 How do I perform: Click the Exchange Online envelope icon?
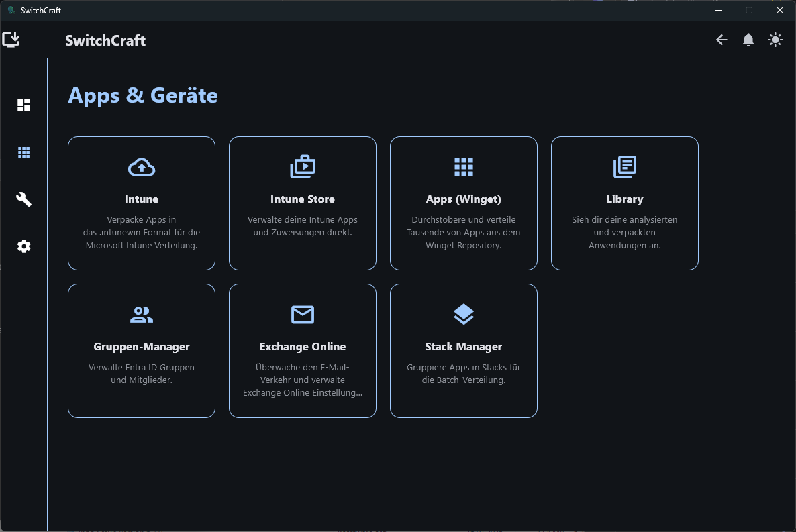pos(303,314)
